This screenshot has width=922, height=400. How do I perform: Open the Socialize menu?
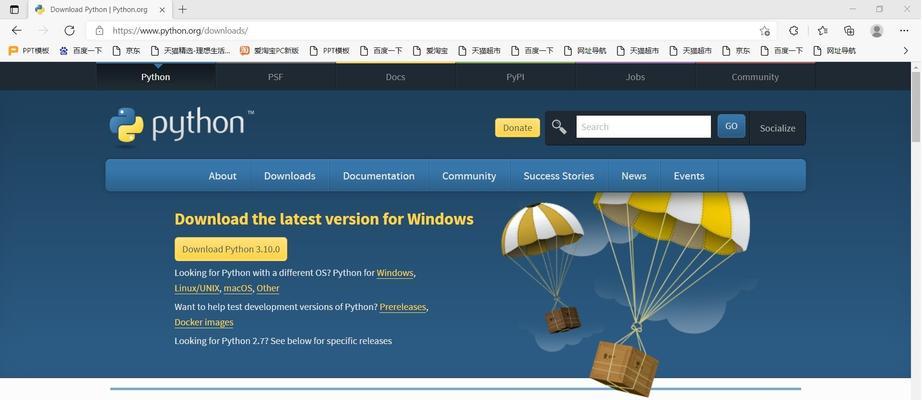777,128
